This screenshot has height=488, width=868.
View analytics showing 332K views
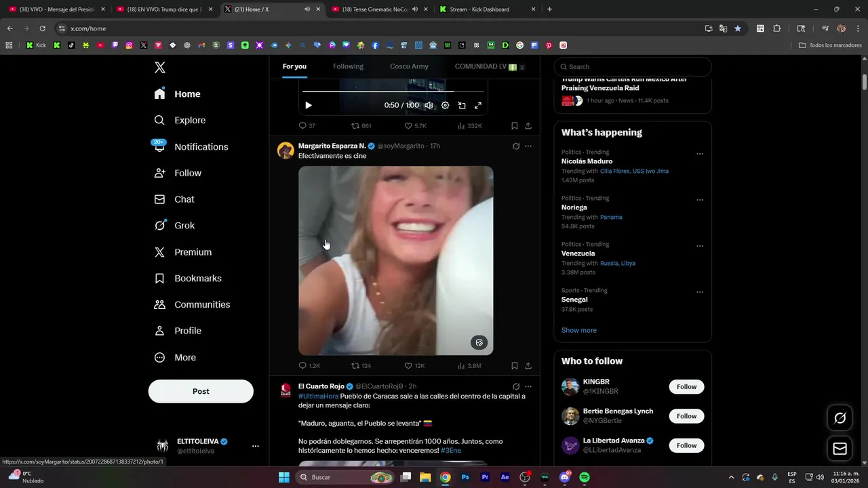click(470, 126)
